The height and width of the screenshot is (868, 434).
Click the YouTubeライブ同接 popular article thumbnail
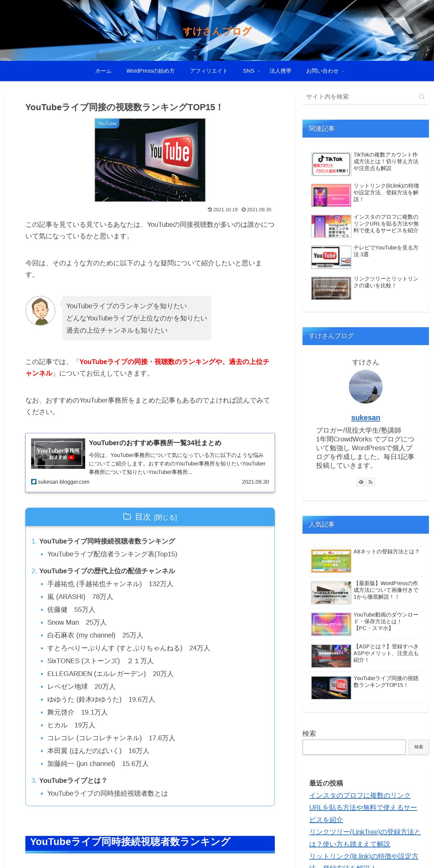point(331,688)
